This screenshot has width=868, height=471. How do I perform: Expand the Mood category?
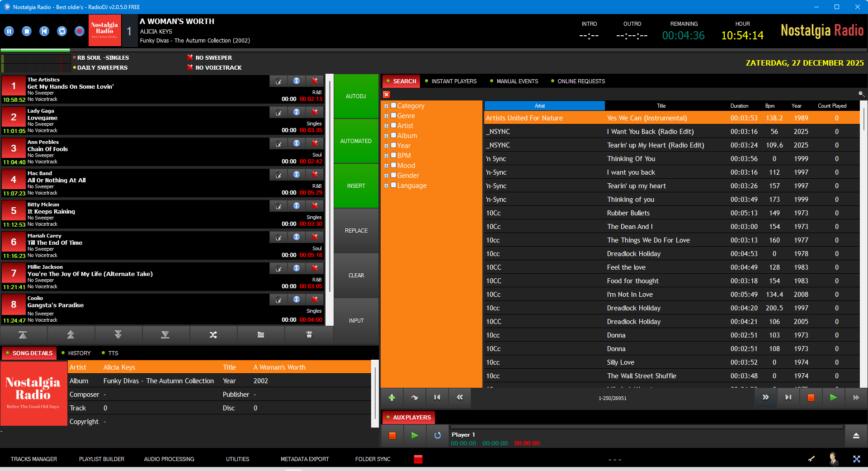(387, 165)
